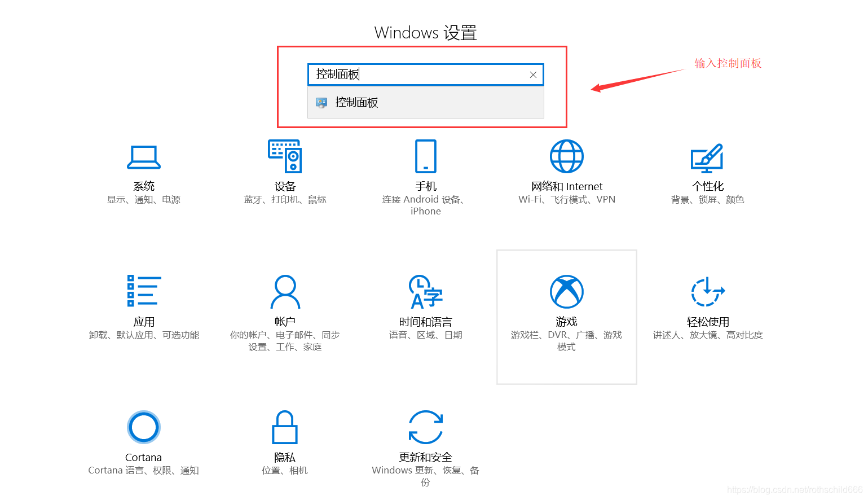The width and height of the screenshot is (868, 500).
Task: Open the 更新和安全 refresh arrows icon
Action: tap(426, 427)
